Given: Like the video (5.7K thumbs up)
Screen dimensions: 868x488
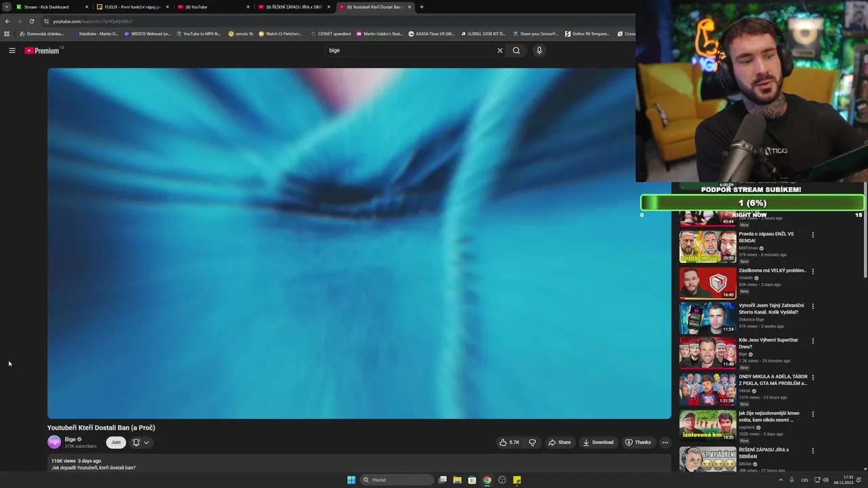Looking at the screenshot, I should pos(509,443).
